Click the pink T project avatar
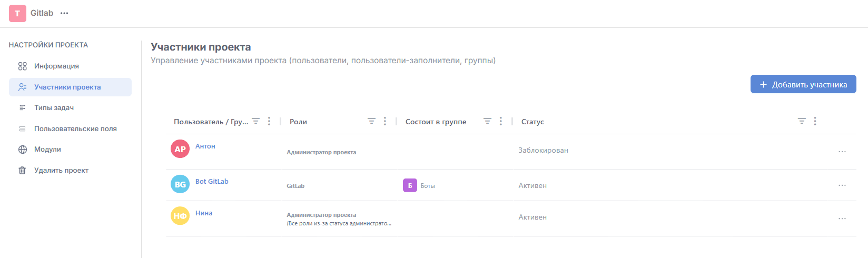Screen dimensions: 868x258 [17, 13]
